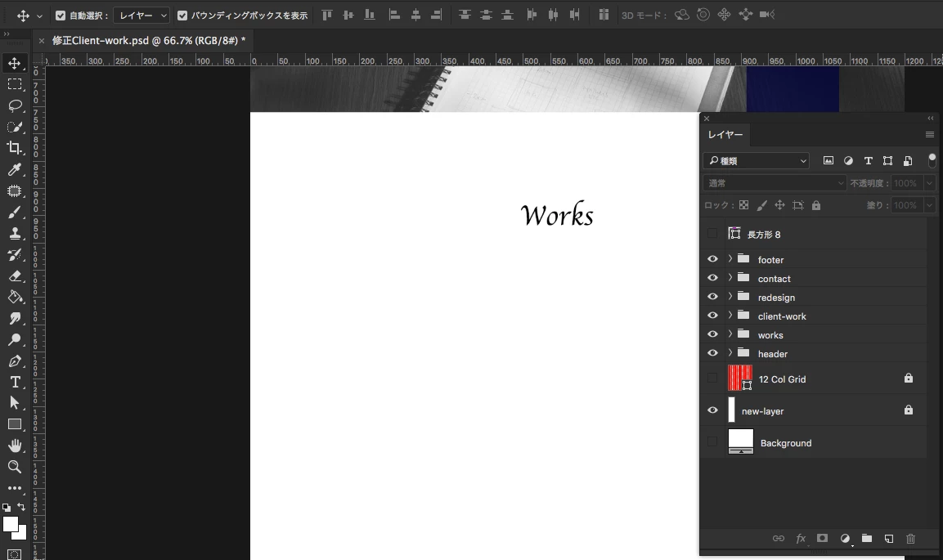
Task: Create a new layer from Layers panel
Action: tap(889, 539)
